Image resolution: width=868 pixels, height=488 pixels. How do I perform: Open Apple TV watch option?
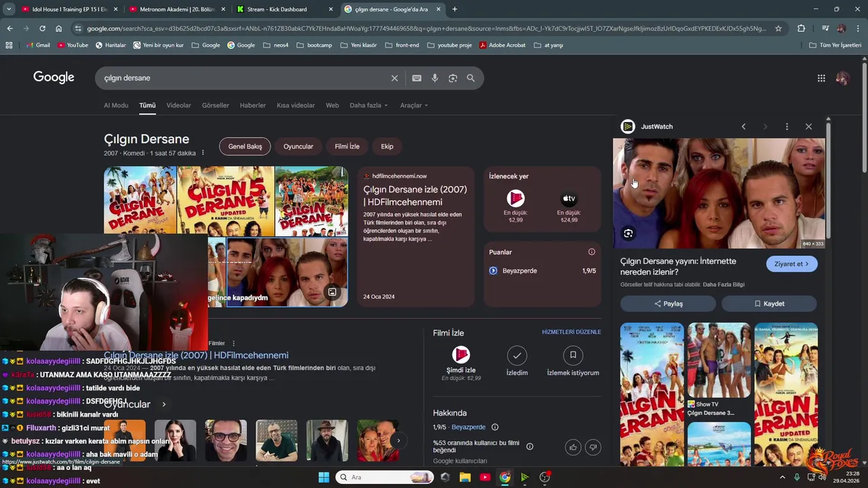569,206
